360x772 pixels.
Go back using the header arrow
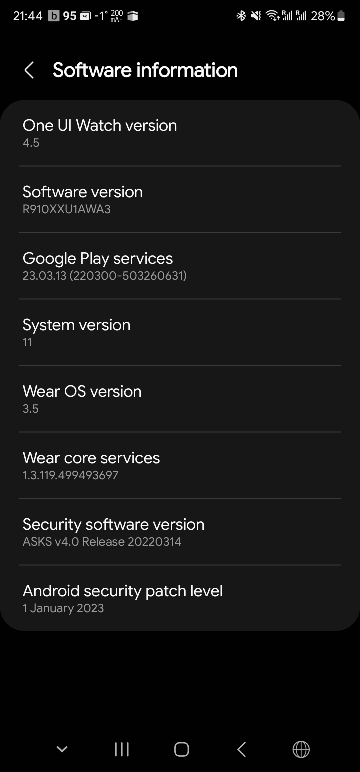29,70
